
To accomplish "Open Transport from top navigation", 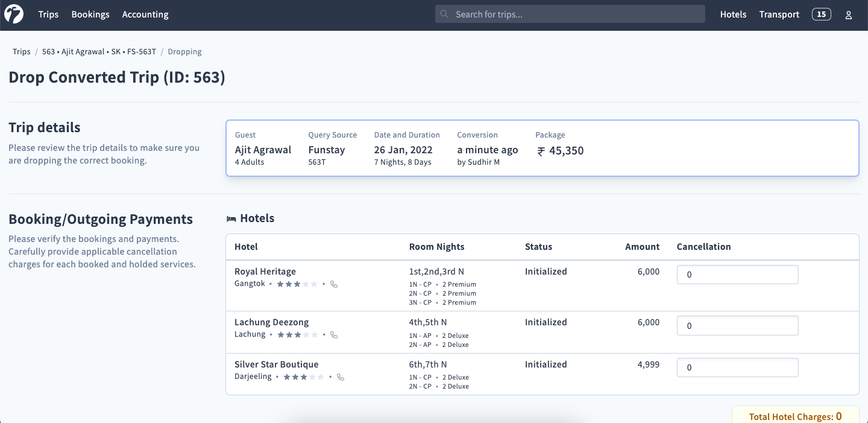I will [779, 14].
